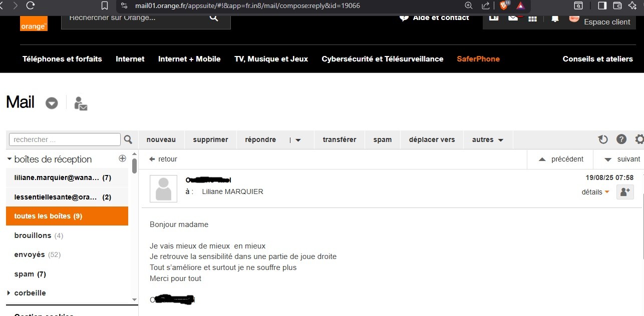Open the Internet + Mobile menu
Screen dimensions: 644x316
189,59
